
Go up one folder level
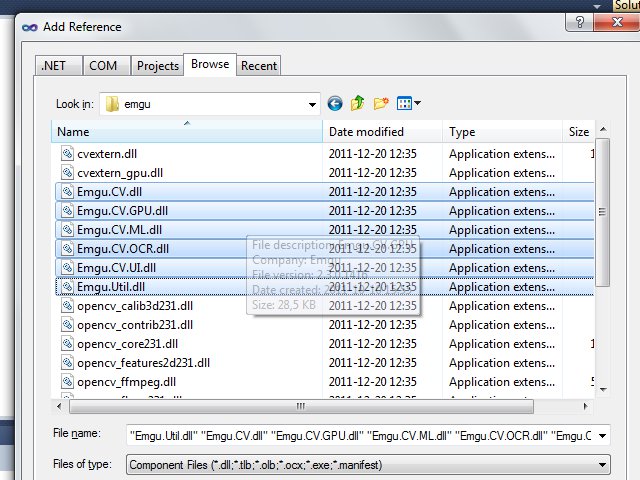point(358,103)
